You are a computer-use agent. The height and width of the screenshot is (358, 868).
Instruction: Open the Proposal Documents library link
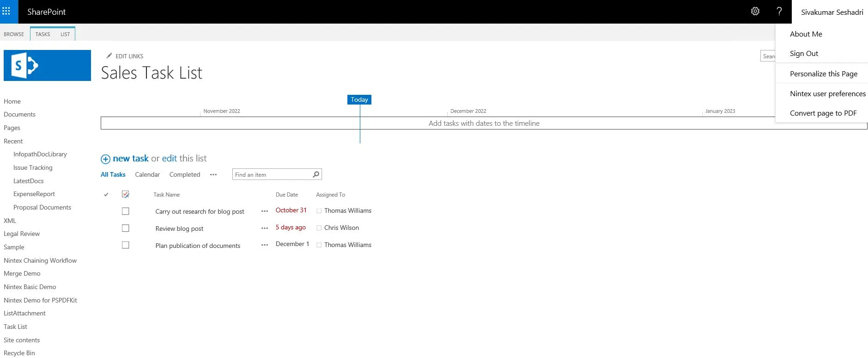pos(42,208)
